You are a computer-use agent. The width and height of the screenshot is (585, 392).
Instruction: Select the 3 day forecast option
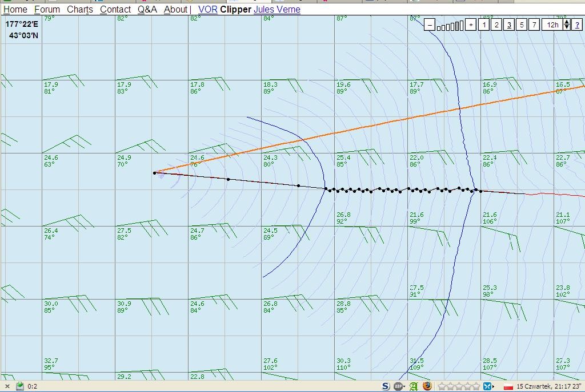509,25
